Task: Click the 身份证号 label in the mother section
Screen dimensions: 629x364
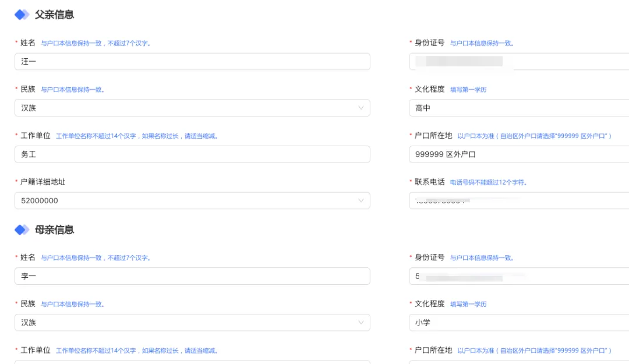Action: click(x=429, y=257)
